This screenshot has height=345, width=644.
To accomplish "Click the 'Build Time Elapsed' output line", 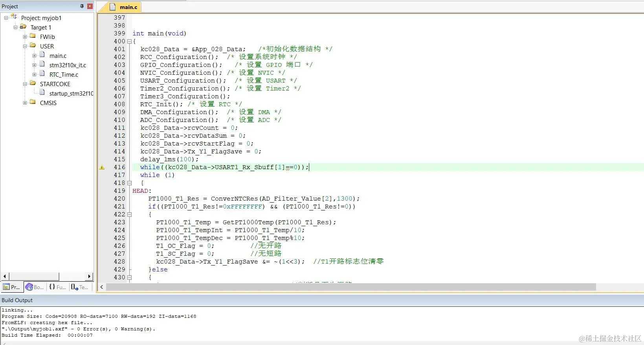I will point(47,335).
